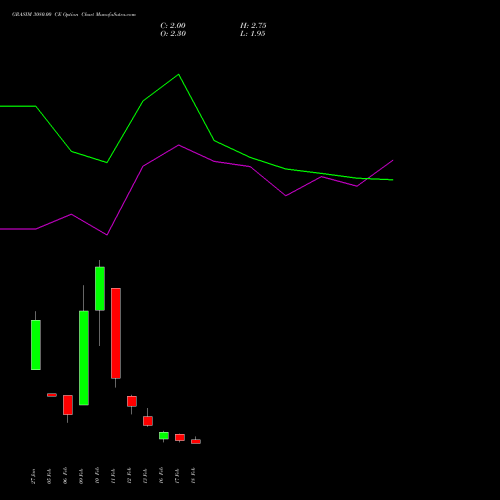Click the low value 'L: 1.95'

[253, 34]
